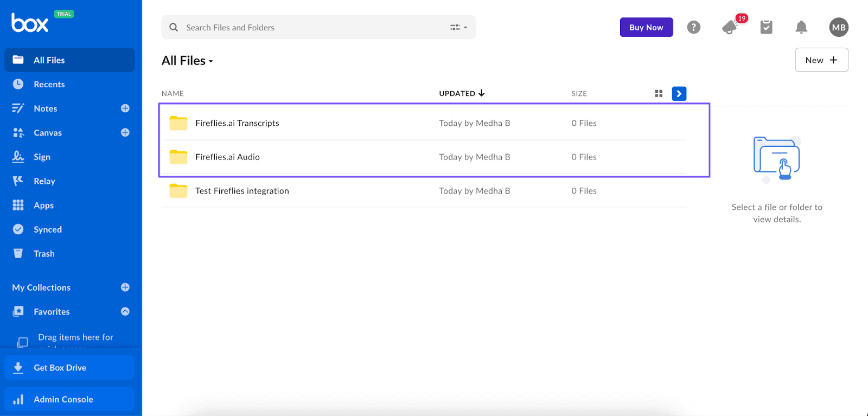The height and width of the screenshot is (416, 868).
Task: Open Test Fireflies integration folder
Action: tap(242, 191)
